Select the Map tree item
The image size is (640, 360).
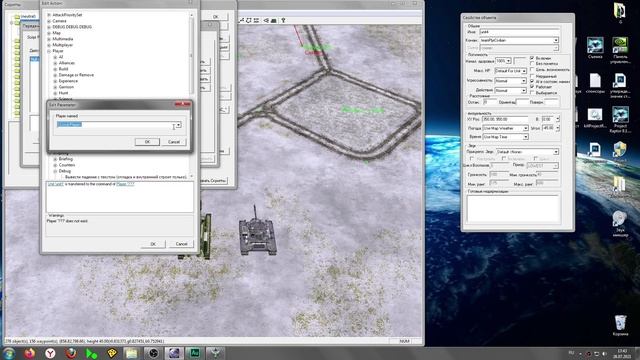(x=56, y=33)
